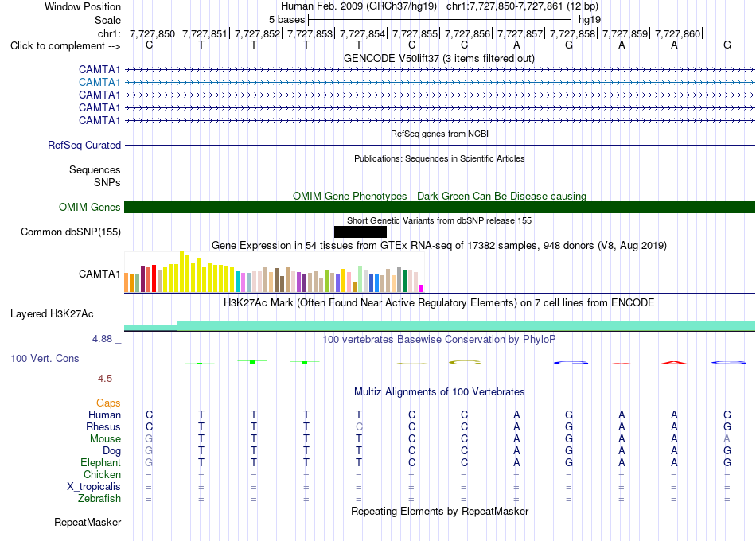756x541 pixels.
Task: Click the faded C in the Rhesus row
Action: 359,426
